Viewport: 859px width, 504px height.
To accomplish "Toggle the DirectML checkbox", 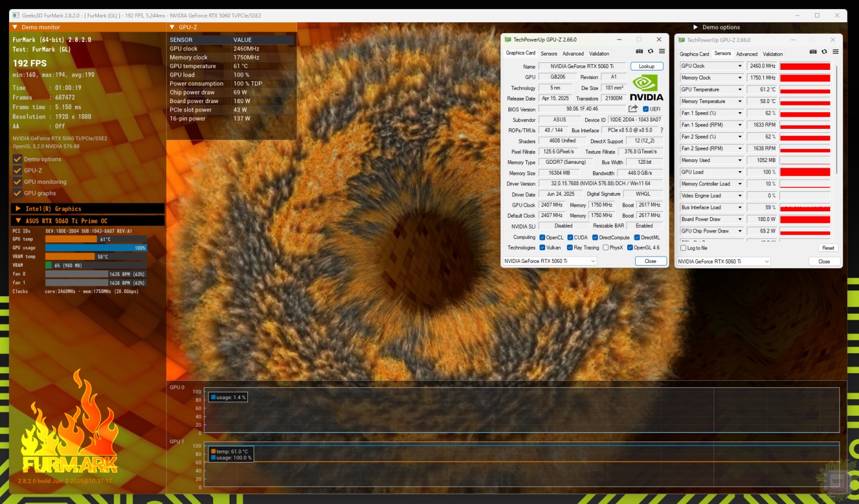I will 637,237.
